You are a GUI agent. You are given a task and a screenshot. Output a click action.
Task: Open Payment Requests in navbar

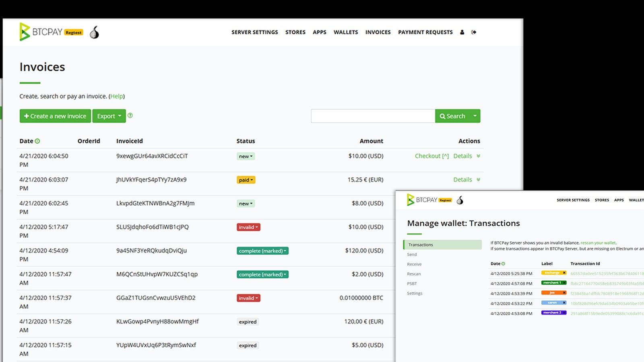pyautogui.click(x=425, y=32)
